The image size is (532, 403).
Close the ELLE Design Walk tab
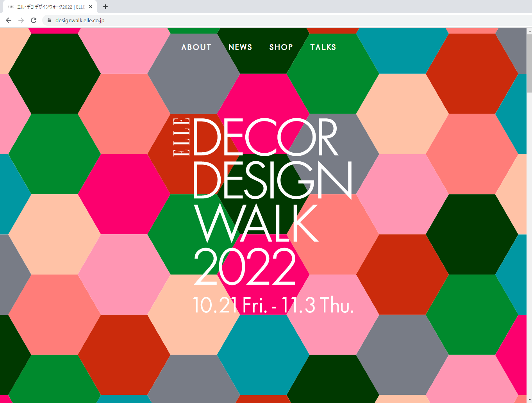(x=91, y=7)
